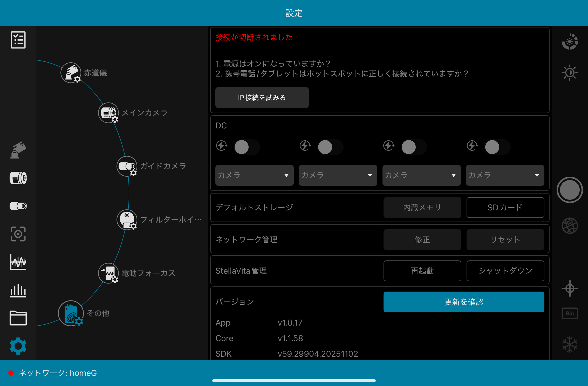588x386 pixels.
Task: Click the focus frame sidebar icon
Action: (x=18, y=234)
